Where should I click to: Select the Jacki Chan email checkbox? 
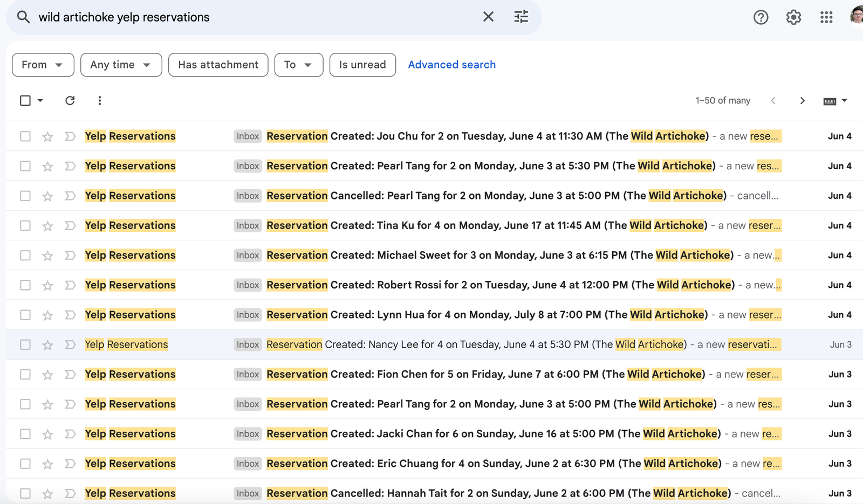[x=25, y=434]
